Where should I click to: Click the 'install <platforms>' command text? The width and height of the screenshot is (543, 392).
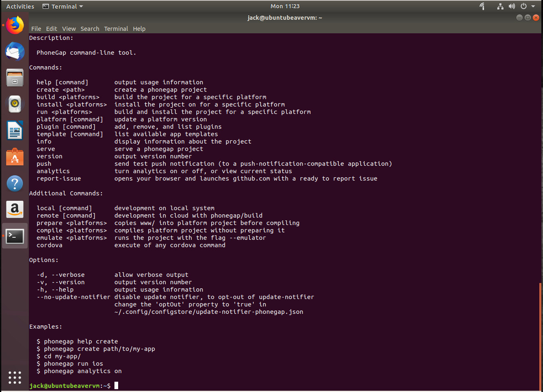pyautogui.click(x=72, y=104)
